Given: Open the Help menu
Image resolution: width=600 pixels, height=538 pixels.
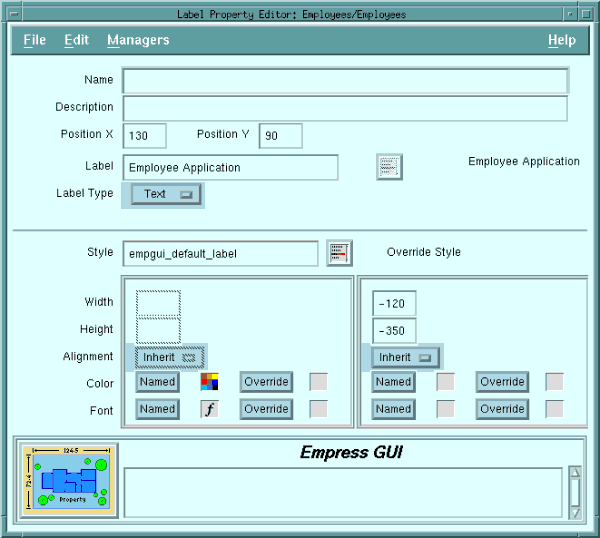Looking at the screenshot, I should 561,40.
